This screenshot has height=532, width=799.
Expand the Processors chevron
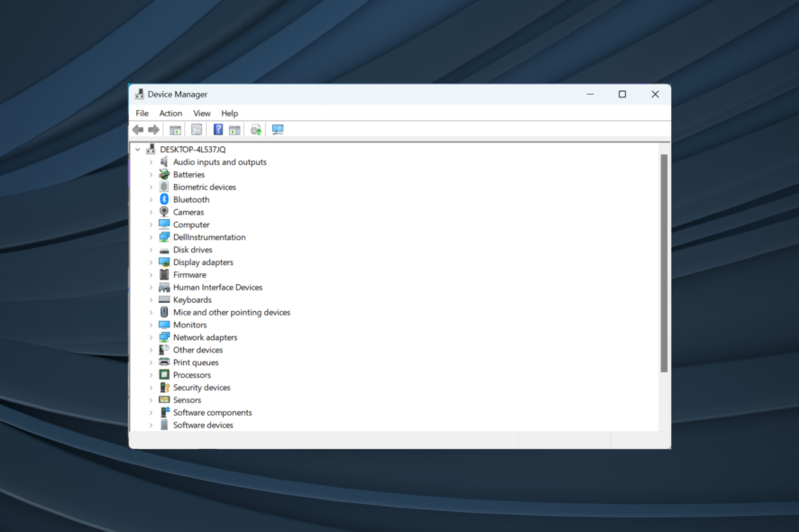point(151,375)
